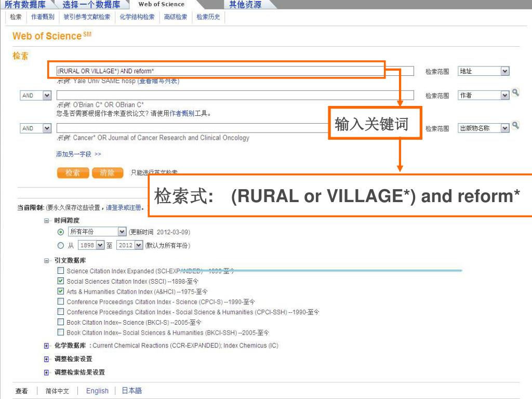Expand the 调整检索设置 section

pos(46,359)
